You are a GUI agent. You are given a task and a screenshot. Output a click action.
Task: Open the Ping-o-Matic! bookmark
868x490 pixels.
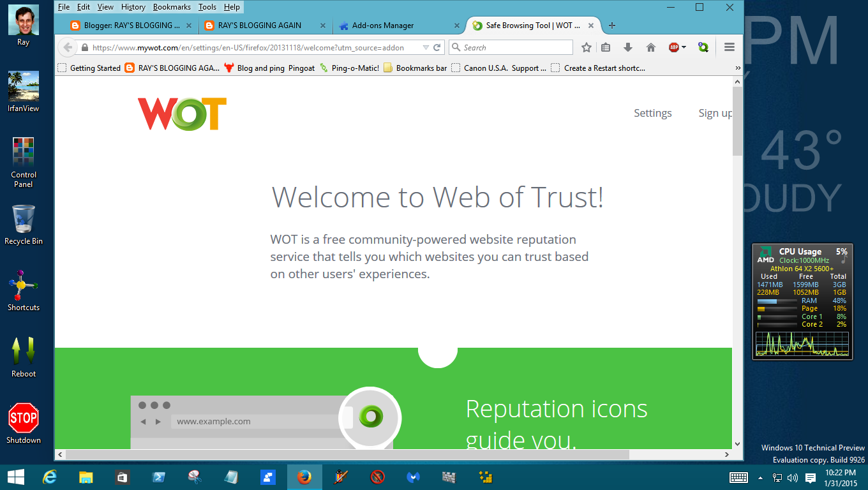[349, 68]
